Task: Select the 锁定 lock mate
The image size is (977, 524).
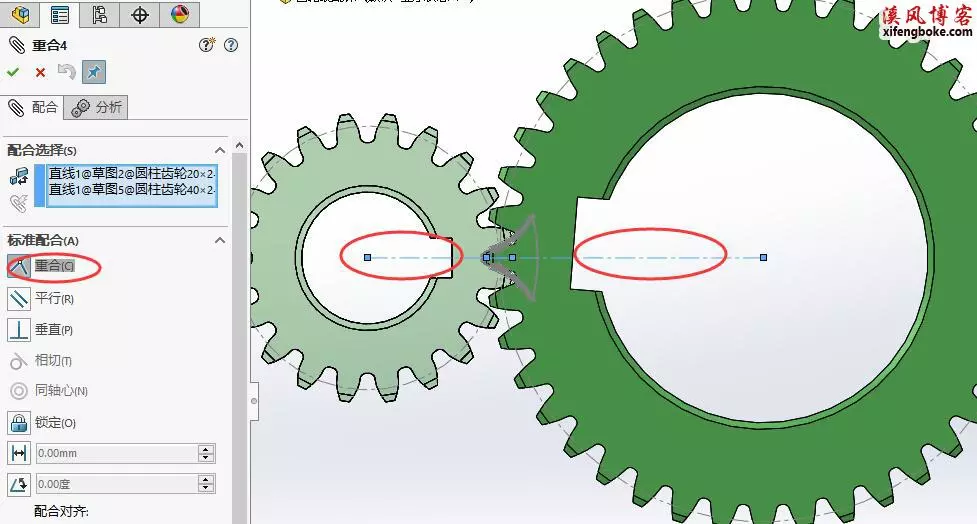Action: coord(42,422)
